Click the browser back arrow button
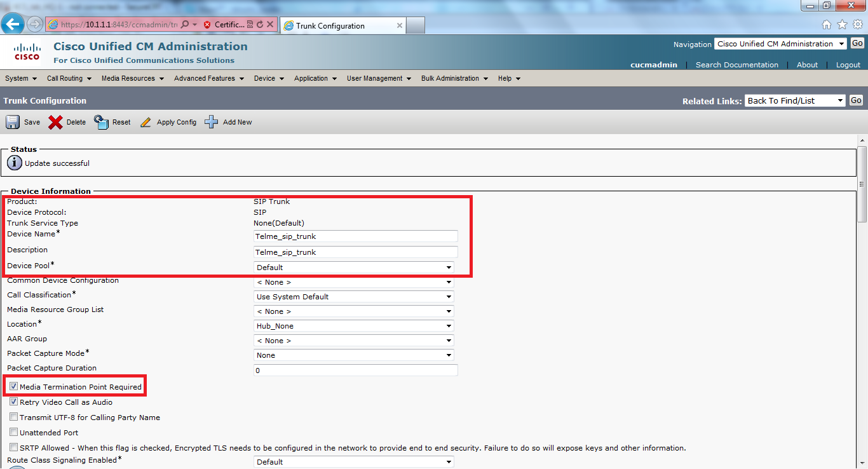This screenshot has width=868, height=469. [x=13, y=24]
